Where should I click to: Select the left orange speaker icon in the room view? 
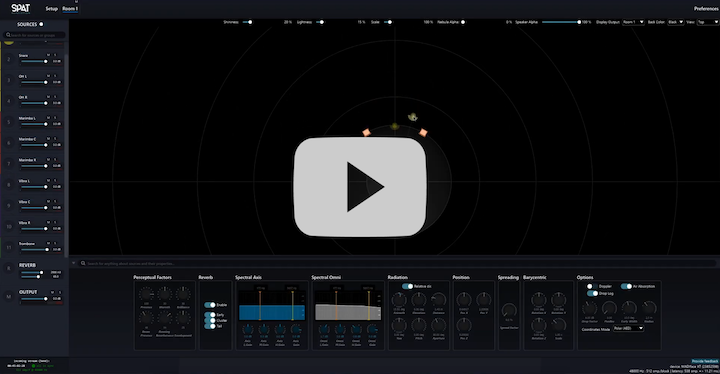click(366, 132)
